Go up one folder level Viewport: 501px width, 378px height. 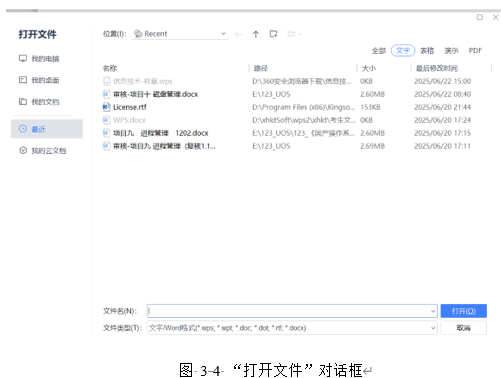pos(256,34)
